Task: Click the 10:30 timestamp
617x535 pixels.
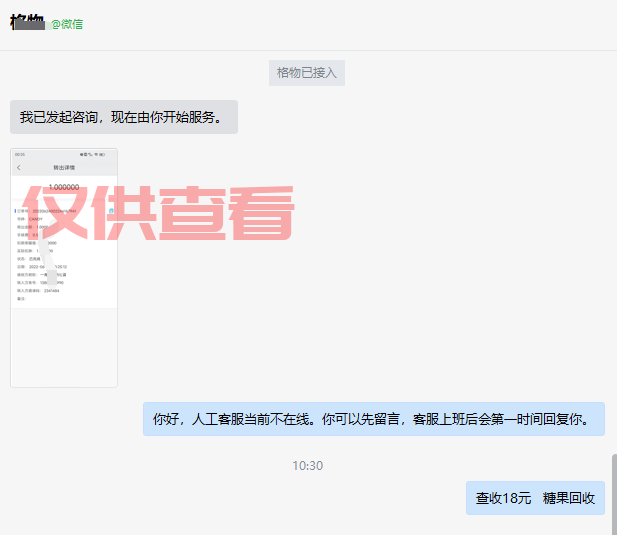Action: pos(308,466)
